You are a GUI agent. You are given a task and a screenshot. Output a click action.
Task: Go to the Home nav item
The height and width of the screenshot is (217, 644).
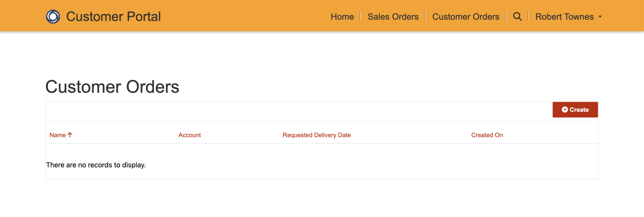[342, 17]
